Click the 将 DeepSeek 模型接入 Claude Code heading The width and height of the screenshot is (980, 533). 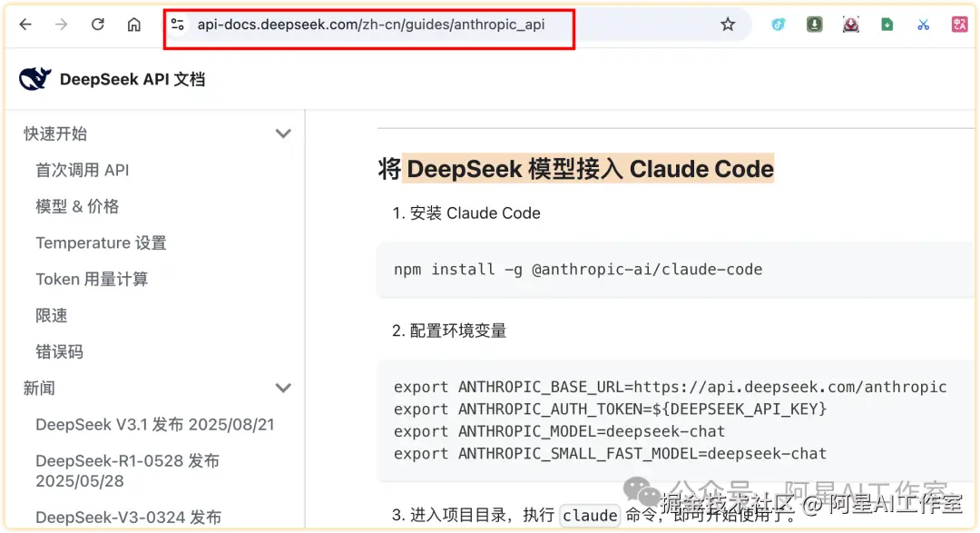click(x=575, y=169)
